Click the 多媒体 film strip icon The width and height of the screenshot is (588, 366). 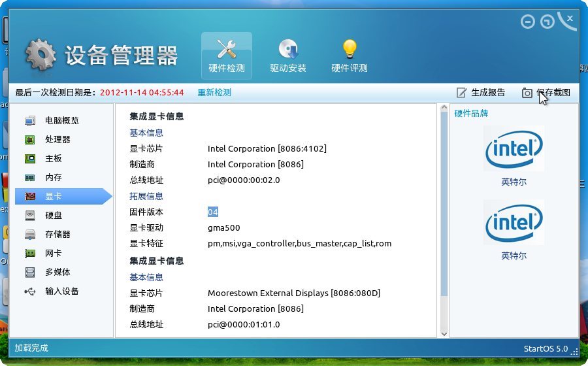click(x=30, y=273)
